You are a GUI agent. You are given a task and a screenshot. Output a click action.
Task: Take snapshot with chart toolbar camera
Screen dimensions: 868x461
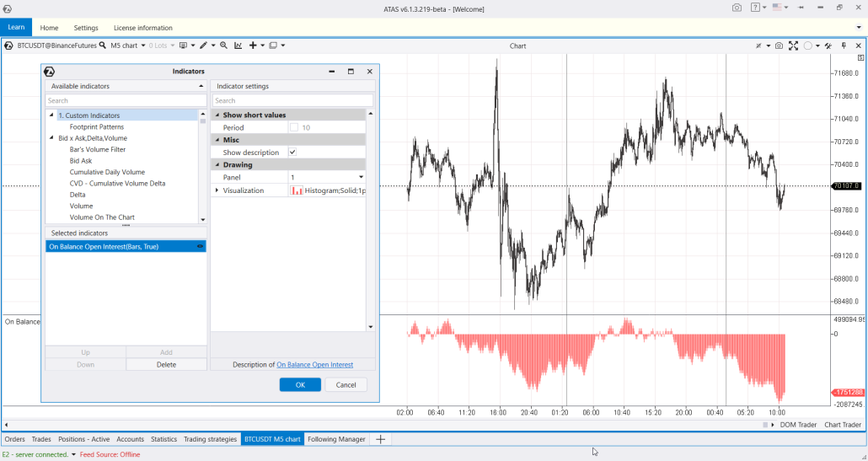coord(779,46)
